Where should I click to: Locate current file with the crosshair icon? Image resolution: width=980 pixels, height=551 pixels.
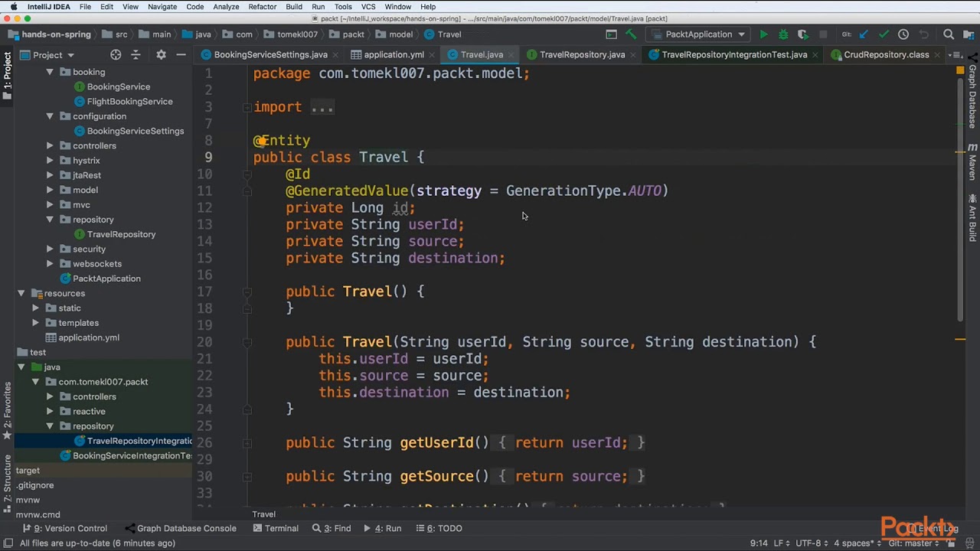[x=116, y=55]
